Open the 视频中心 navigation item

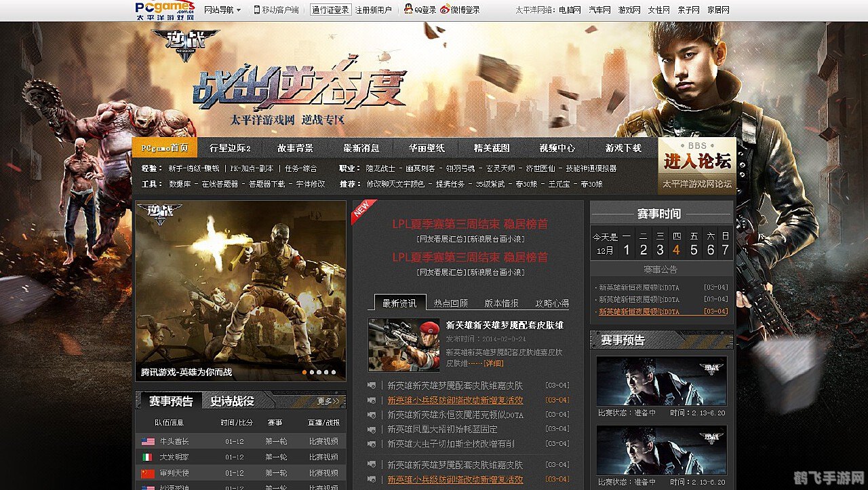(557, 148)
